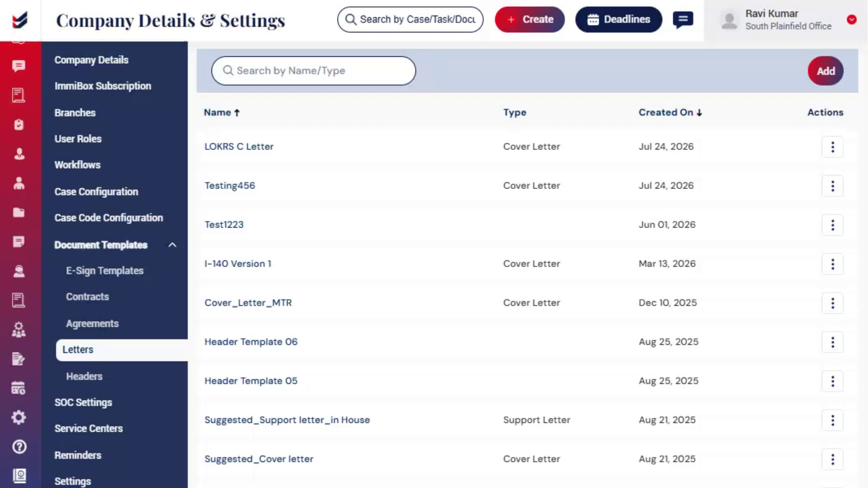This screenshot has width=868, height=488.
Task: Open the clipboard check icon in left rail
Action: click(19, 125)
